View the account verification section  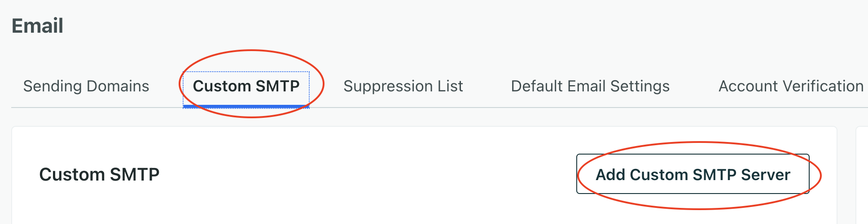click(791, 86)
